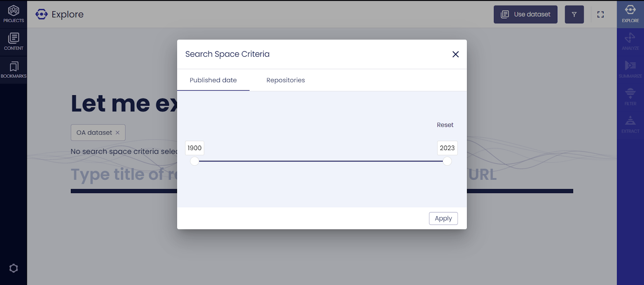Open the Extract tool in right panel
The image size is (644, 285).
pyautogui.click(x=630, y=125)
